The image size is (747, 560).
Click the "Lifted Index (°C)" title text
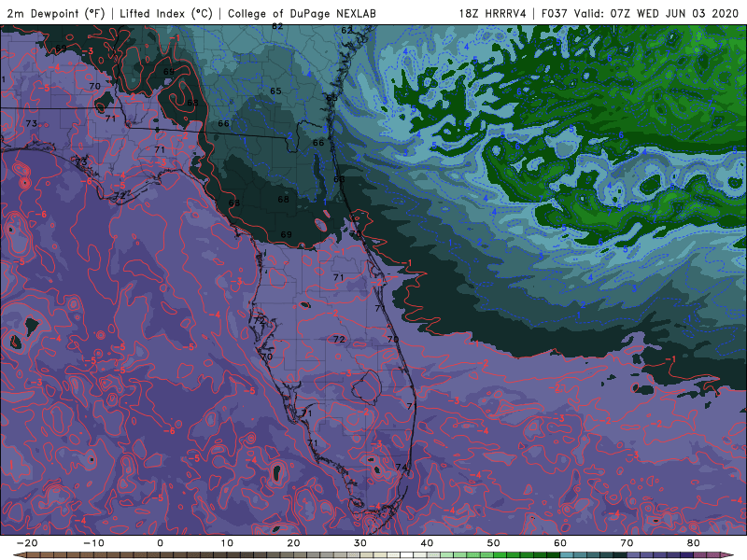click(x=166, y=14)
